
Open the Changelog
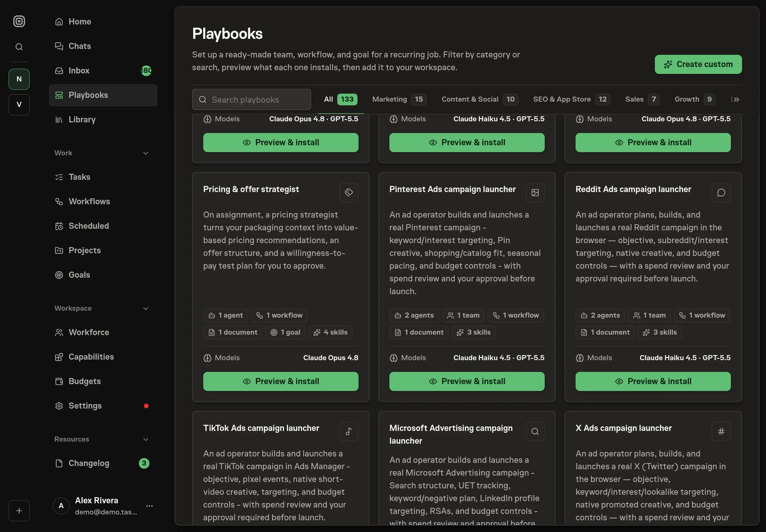(x=103, y=463)
